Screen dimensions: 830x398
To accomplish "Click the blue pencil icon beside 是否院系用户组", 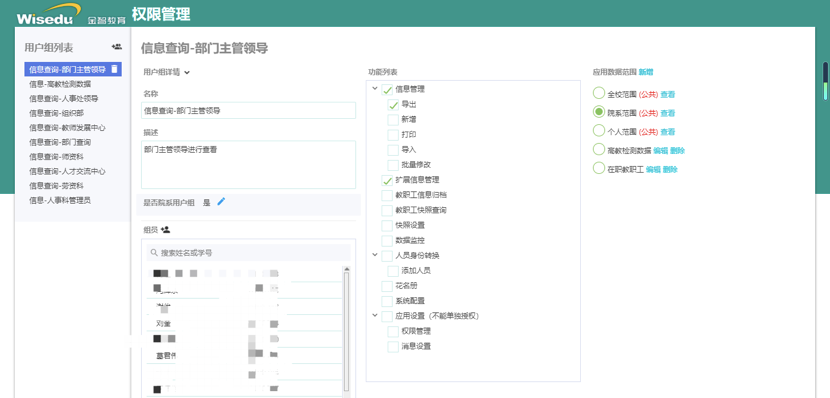I will click(221, 201).
